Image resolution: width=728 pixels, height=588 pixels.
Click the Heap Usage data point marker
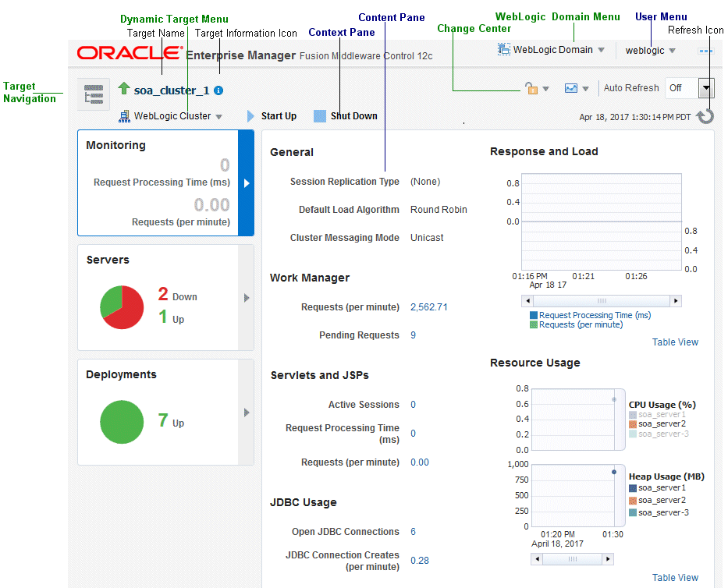coord(614,472)
